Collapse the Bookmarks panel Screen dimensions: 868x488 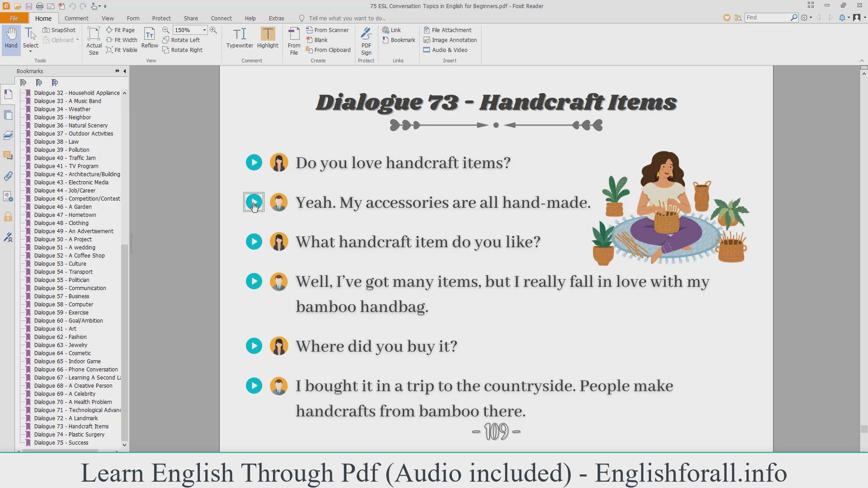(125, 71)
